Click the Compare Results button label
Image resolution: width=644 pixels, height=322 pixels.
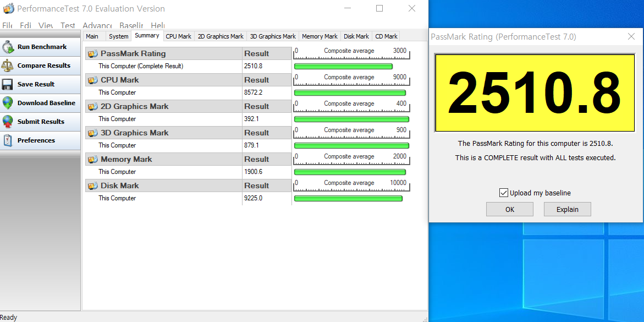tap(44, 66)
